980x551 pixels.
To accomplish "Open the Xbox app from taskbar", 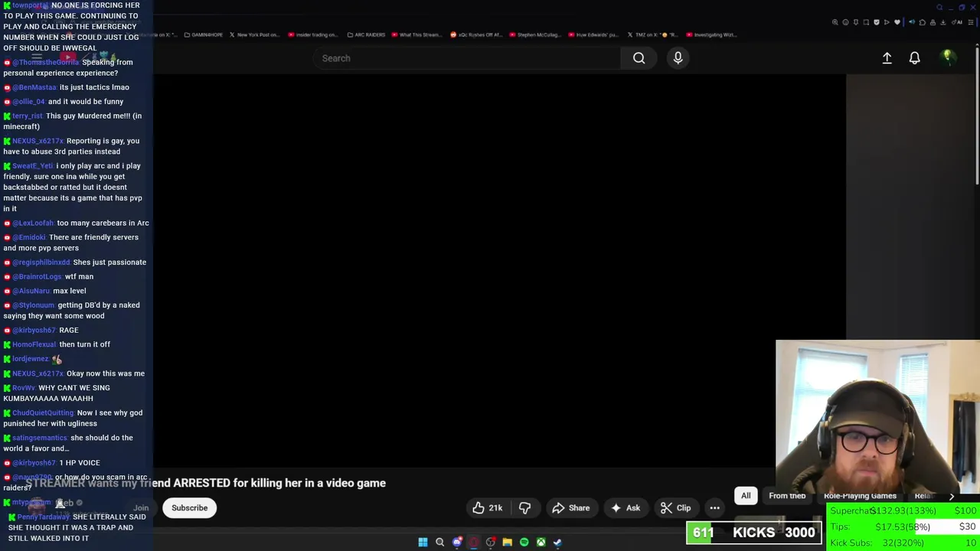I will pos(541,543).
